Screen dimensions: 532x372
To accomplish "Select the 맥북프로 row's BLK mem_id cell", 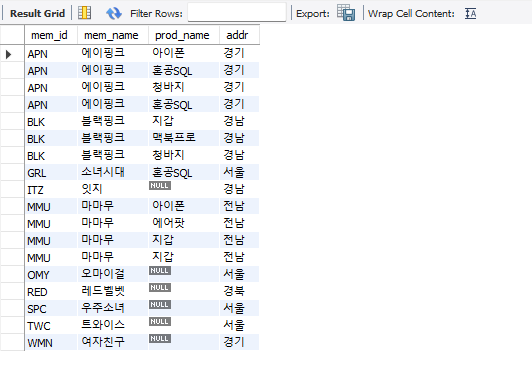I will [51, 138].
